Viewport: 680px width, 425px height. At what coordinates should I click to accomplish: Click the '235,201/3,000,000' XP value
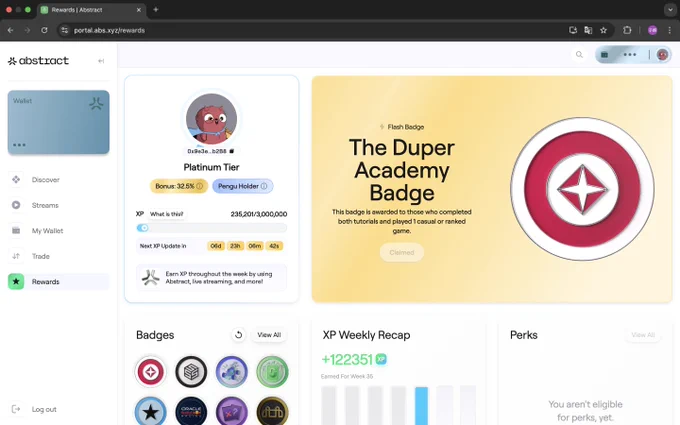[x=259, y=214]
